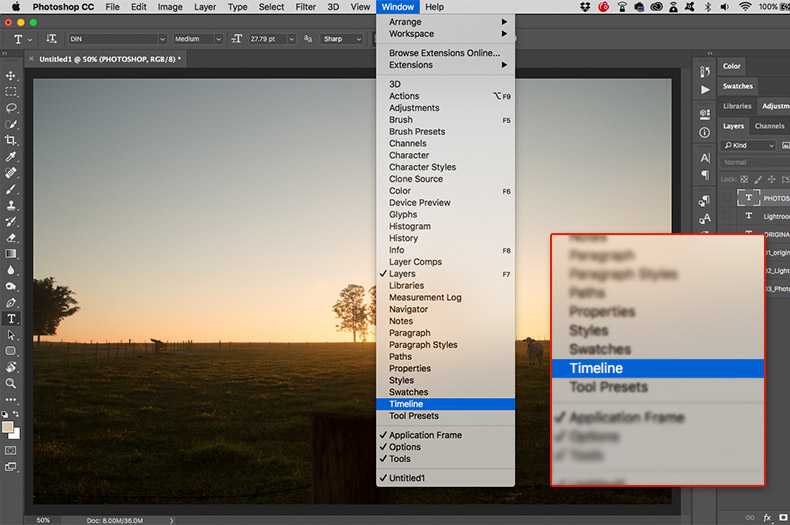Click the Actions play icon in dock
This screenshot has width=790, height=525.
coord(705,90)
